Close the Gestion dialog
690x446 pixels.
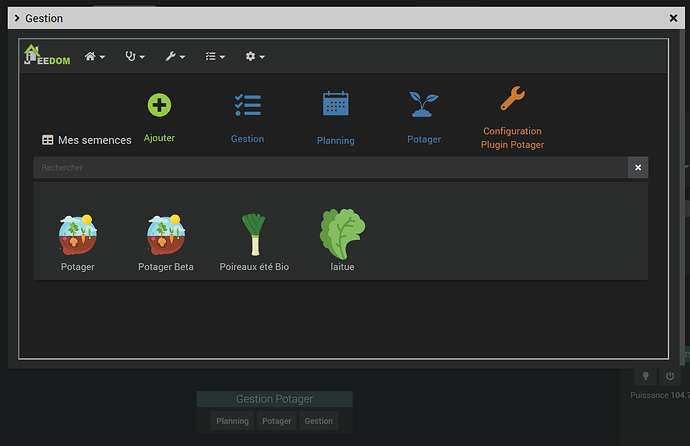673,18
